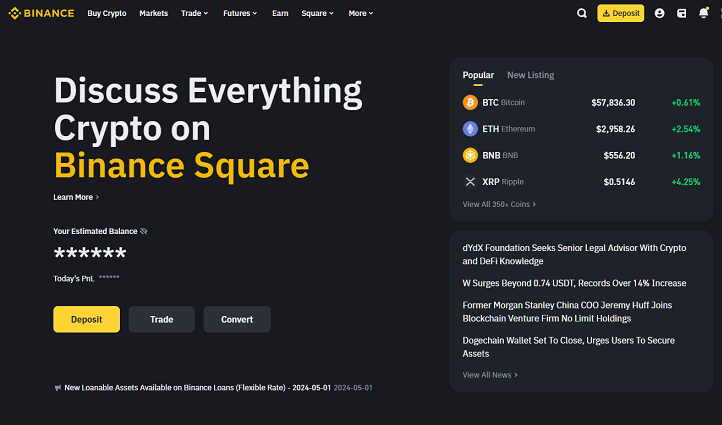
Task: Toggle estimated balance visibility eye icon
Action: [144, 231]
